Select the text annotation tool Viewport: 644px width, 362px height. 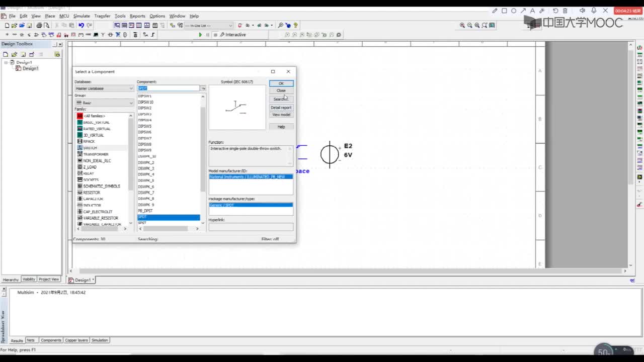[533, 11]
